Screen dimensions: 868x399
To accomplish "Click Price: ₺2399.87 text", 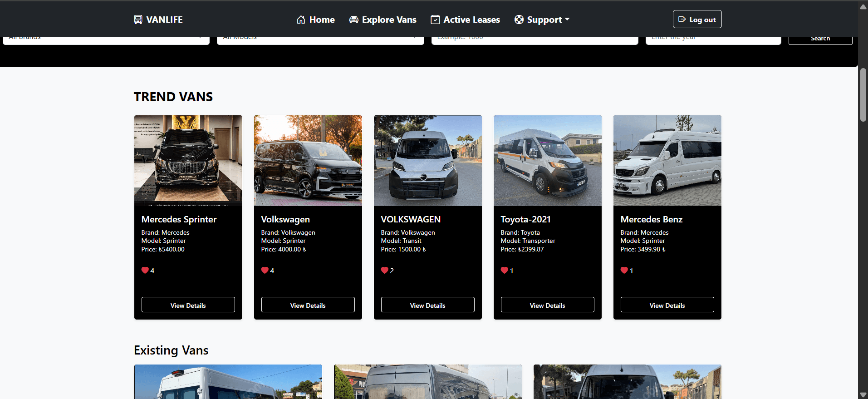I will coord(522,249).
